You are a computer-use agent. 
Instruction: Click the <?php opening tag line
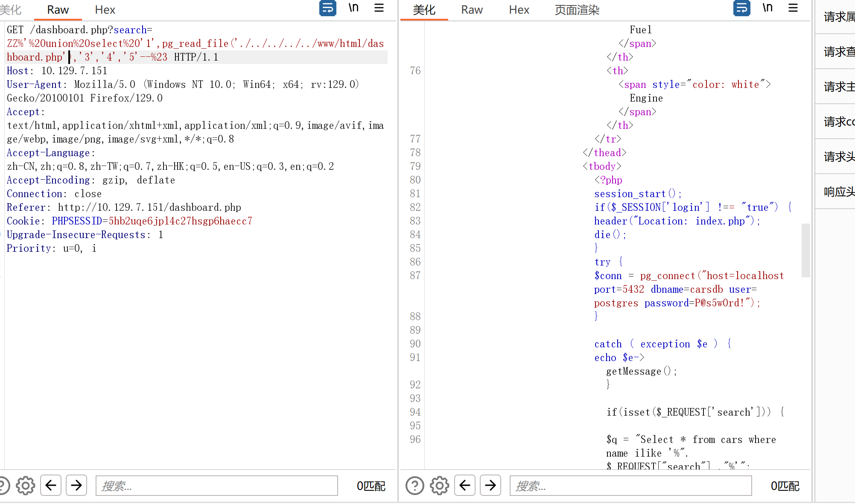(608, 180)
